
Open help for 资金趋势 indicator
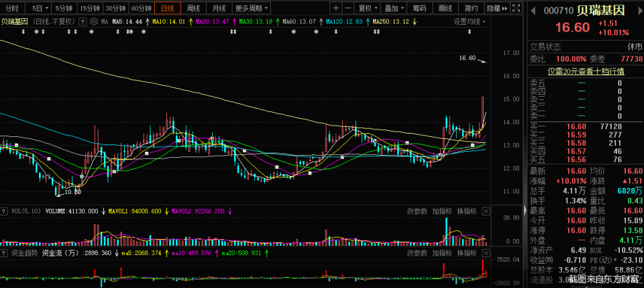(4, 252)
